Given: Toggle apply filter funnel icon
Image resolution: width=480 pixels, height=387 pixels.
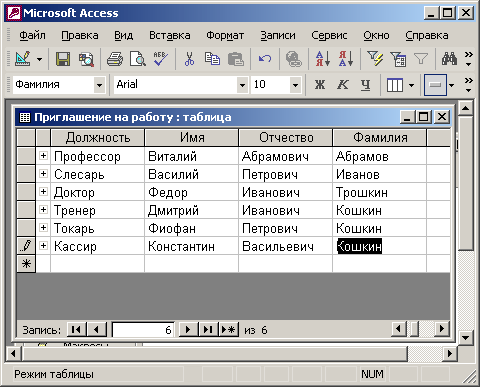Looking at the screenshot, I should tap(421, 59).
